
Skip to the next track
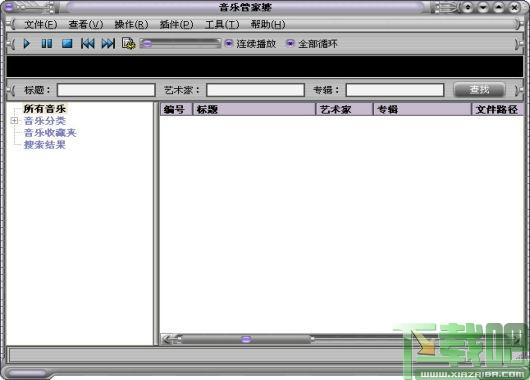click(108, 44)
